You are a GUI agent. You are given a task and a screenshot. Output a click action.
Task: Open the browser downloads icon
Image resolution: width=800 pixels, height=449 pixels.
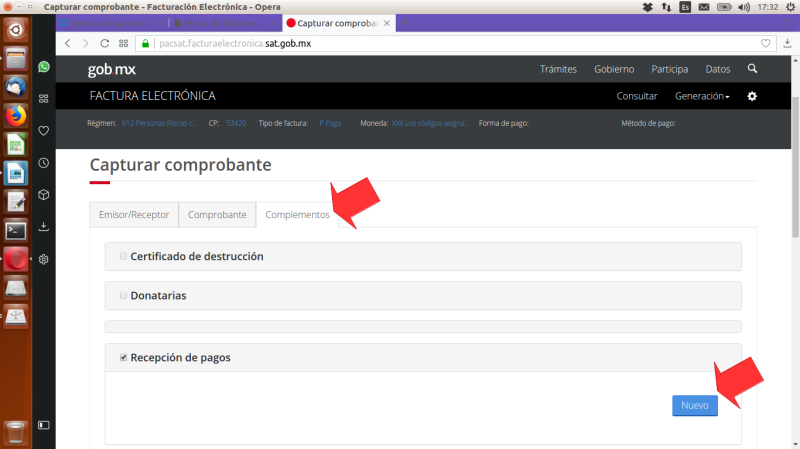[787, 43]
